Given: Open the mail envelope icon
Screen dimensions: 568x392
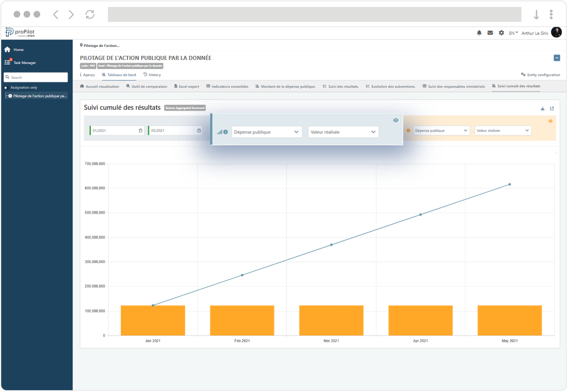Looking at the screenshot, I should pyautogui.click(x=490, y=33).
